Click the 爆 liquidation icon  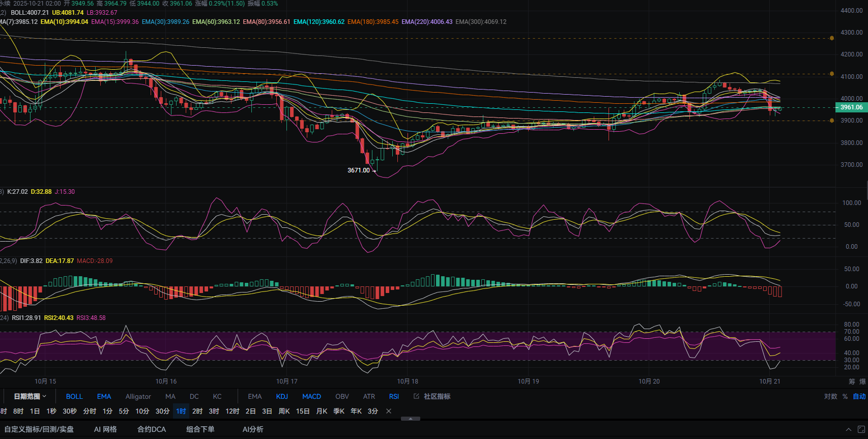click(x=862, y=382)
